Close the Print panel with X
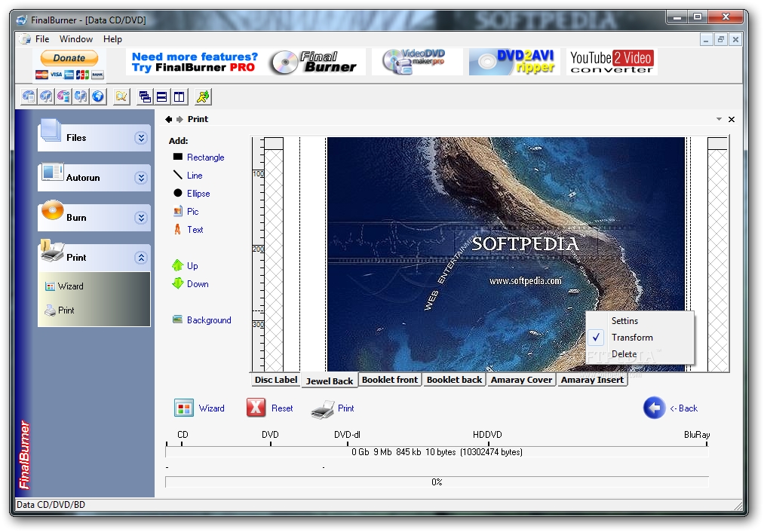The width and height of the screenshot is (764, 532). click(732, 119)
